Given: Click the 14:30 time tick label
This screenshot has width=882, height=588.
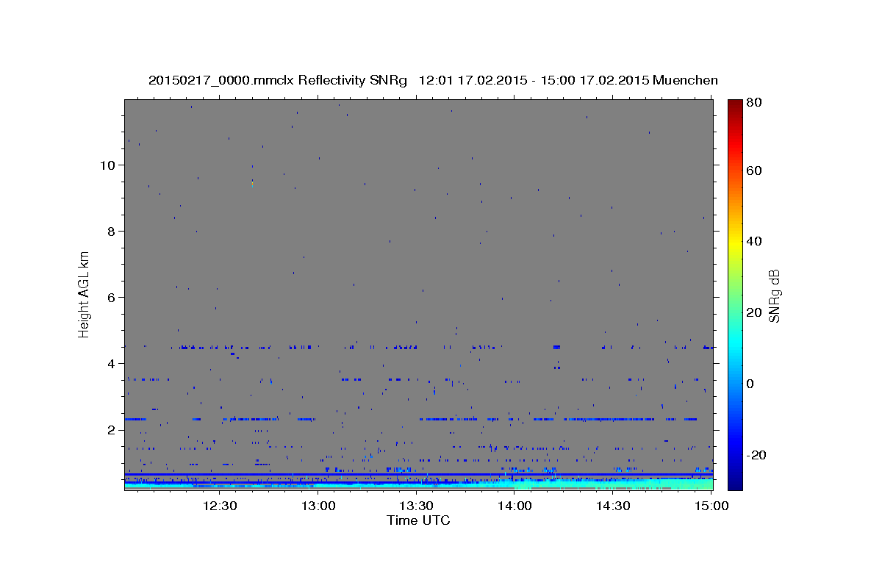Looking at the screenshot, I should click(613, 506).
